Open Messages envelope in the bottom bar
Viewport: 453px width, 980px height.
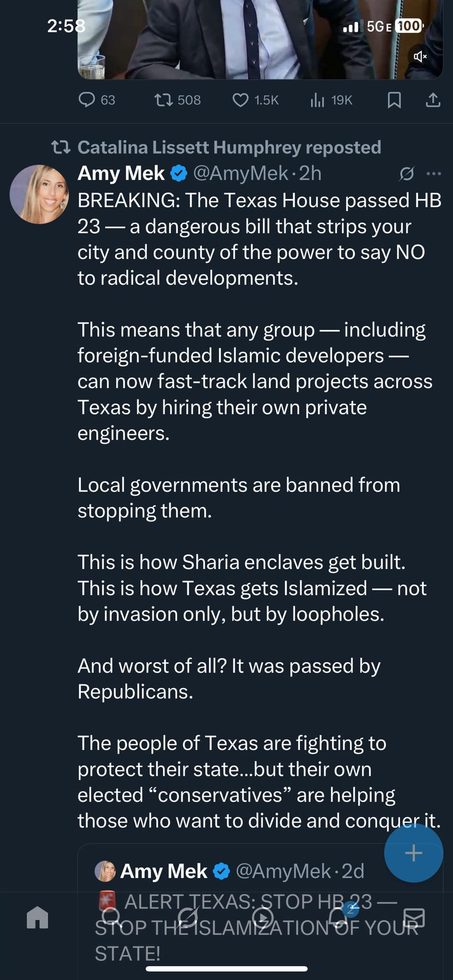click(414, 917)
